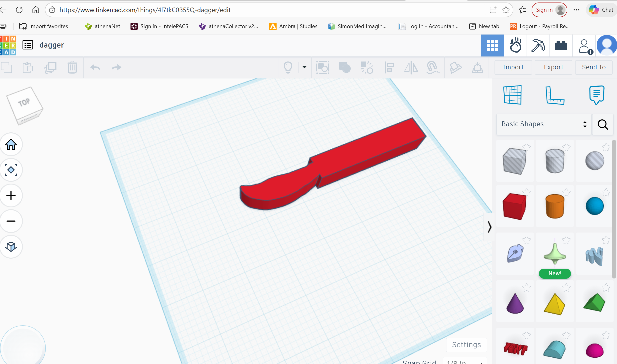Click the Zoom out minus button

coord(11,221)
